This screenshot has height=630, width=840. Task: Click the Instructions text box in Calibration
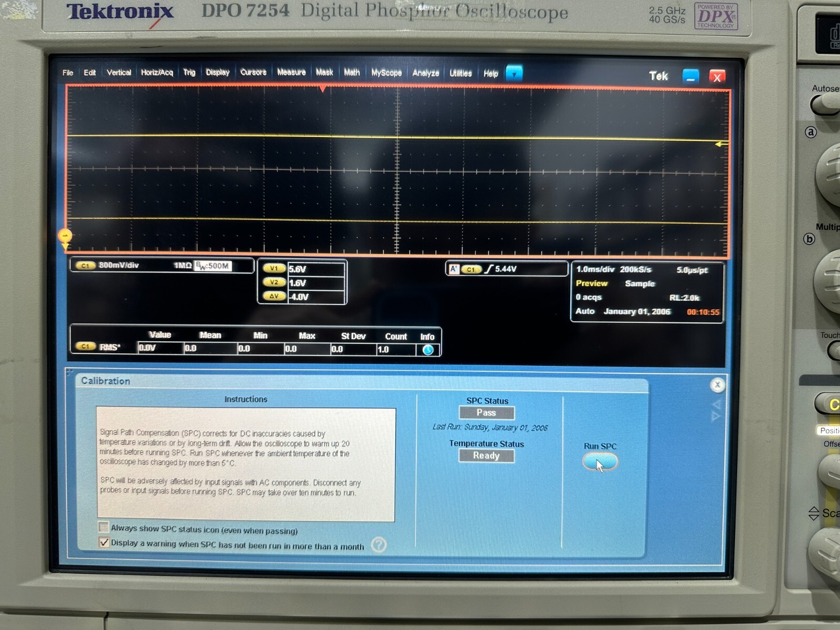(246, 465)
